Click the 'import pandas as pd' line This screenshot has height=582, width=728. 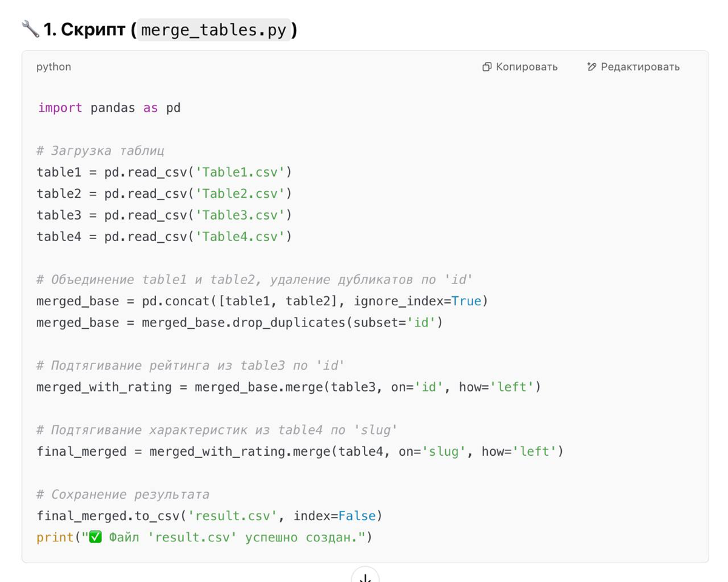coord(109,108)
